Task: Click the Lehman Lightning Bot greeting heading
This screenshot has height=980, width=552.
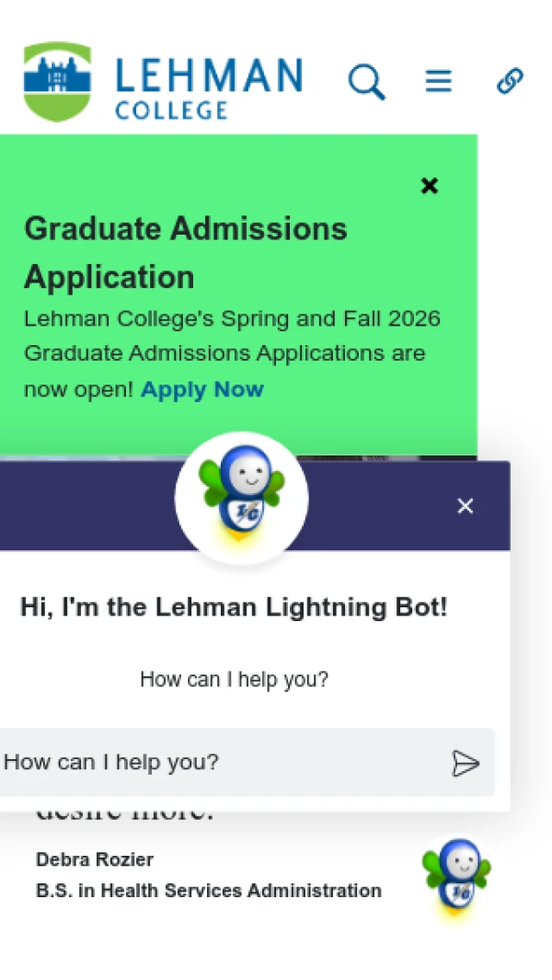Action: [x=234, y=607]
